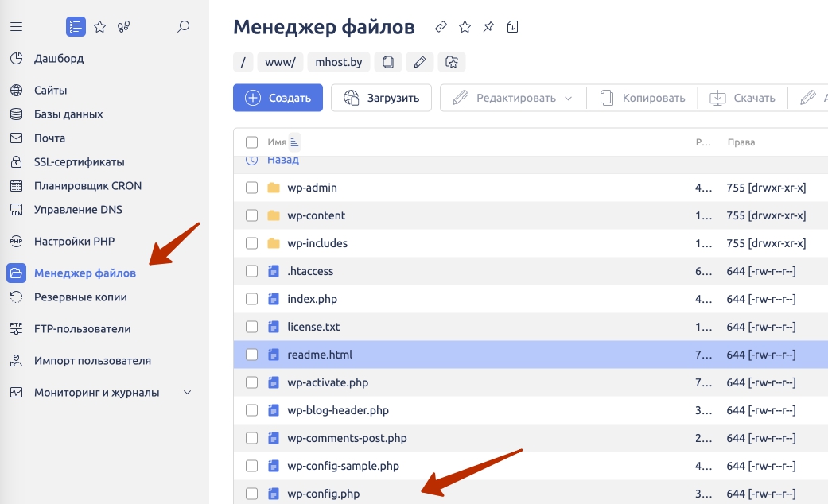828x504 pixels.
Task: Check the checkbox next to index.php
Action: coord(252,298)
